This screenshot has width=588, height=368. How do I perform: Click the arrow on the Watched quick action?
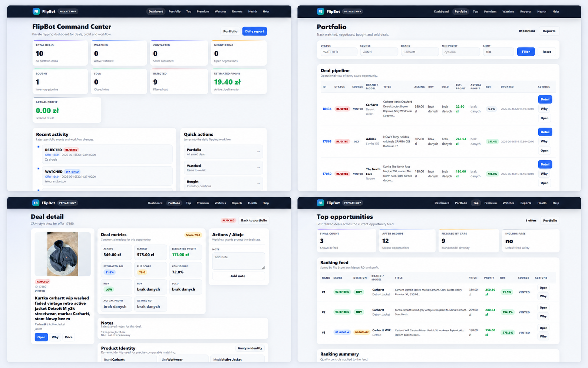click(x=258, y=168)
